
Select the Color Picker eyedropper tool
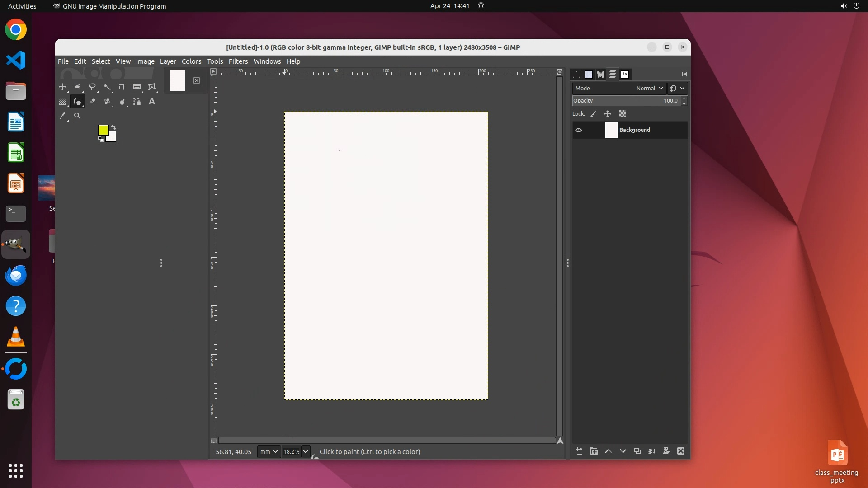(x=63, y=116)
